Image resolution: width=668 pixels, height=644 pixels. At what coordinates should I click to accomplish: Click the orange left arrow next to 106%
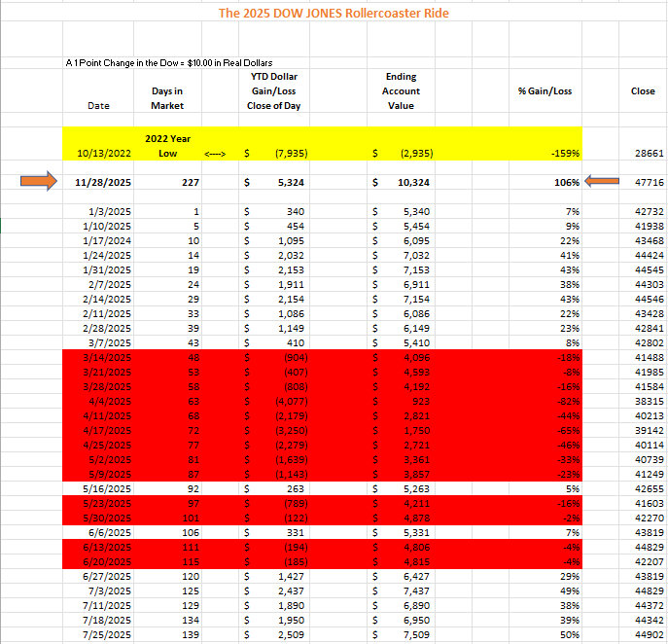(608, 182)
